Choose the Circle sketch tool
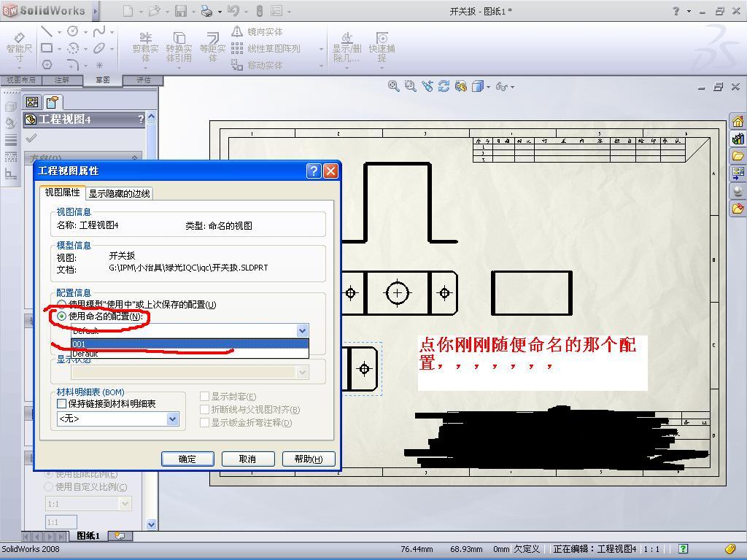This screenshot has width=747, height=560. point(72,31)
